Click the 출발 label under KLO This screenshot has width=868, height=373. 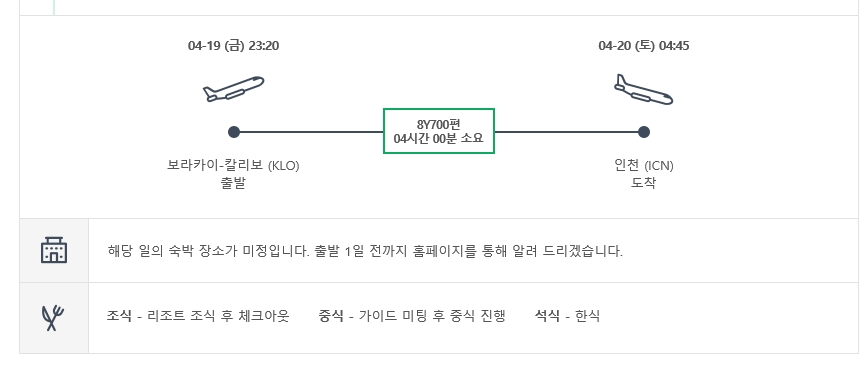(233, 183)
